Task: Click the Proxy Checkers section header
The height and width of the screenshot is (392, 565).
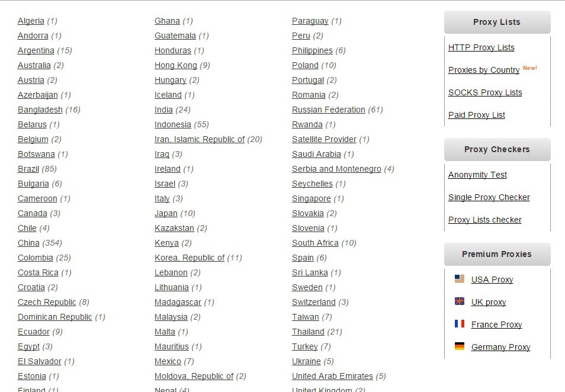Action: coord(497,149)
